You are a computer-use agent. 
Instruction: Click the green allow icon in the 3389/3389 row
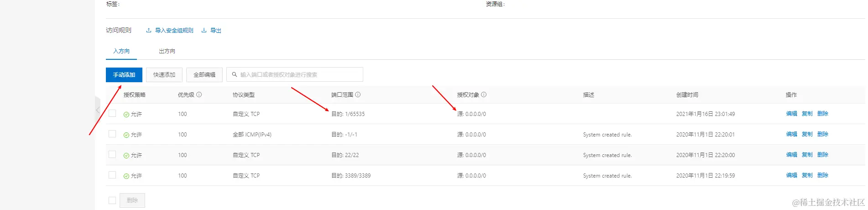tap(126, 176)
